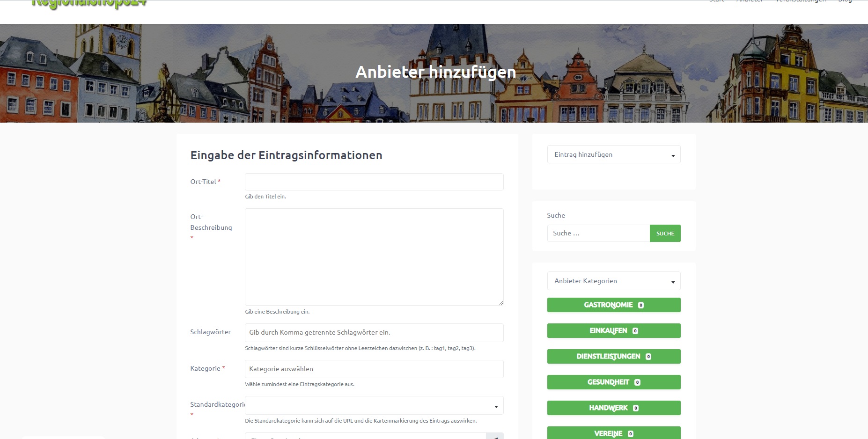Open the Kategorie auswählen selector
Screen dimensions: 868x439
click(374, 369)
